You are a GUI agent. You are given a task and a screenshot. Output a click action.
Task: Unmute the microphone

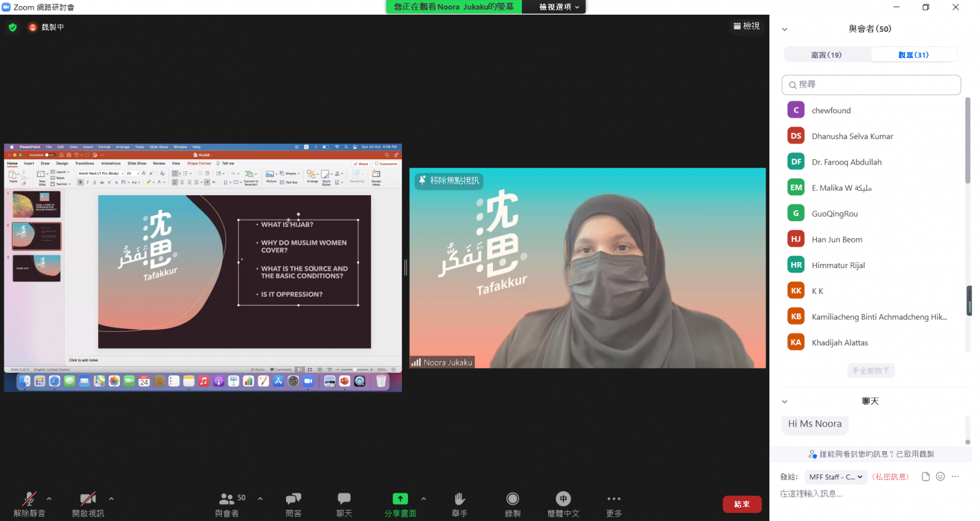[29, 499]
